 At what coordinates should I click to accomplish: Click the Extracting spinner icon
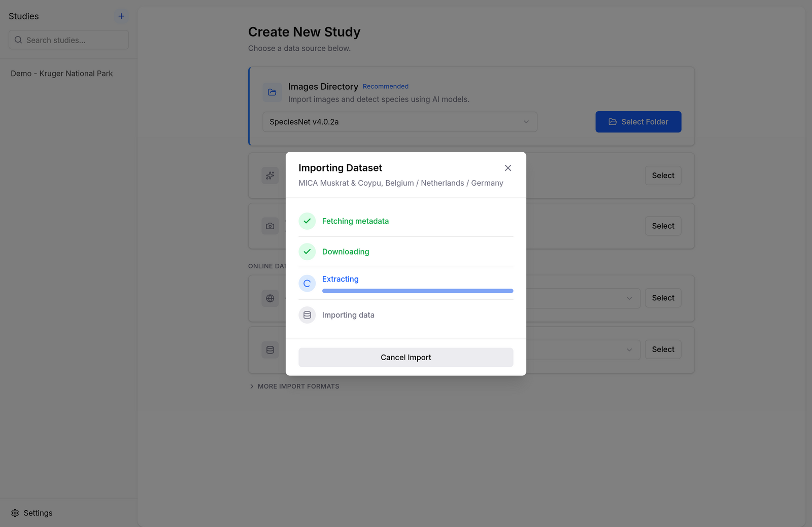tap(307, 284)
